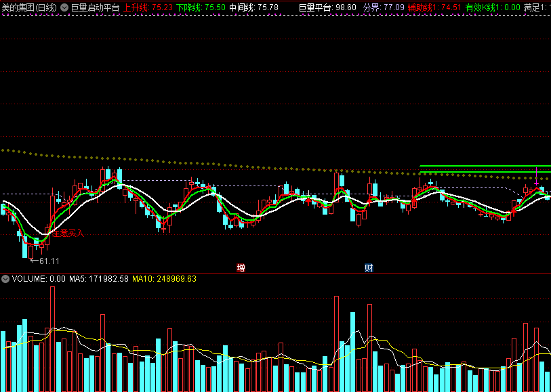Click the 辅助线1: 74.51 value
The height and width of the screenshot is (392, 551).
point(434,7)
